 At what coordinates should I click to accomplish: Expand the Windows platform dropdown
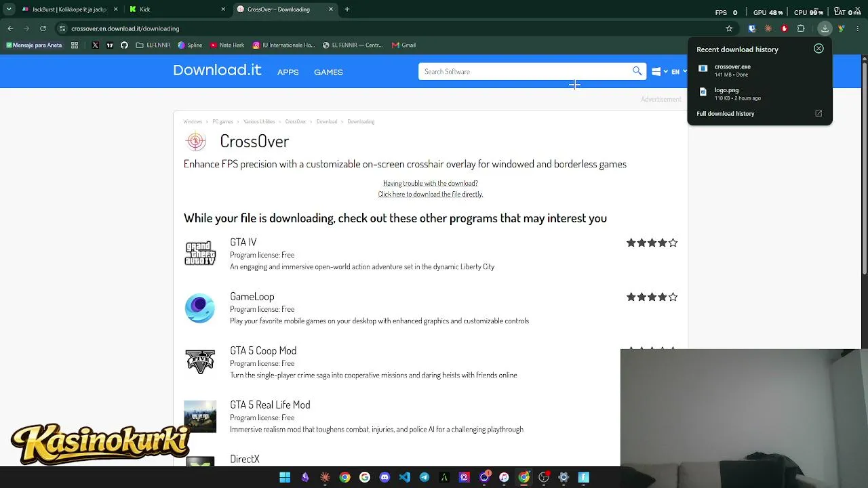pyautogui.click(x=660, y=71)
